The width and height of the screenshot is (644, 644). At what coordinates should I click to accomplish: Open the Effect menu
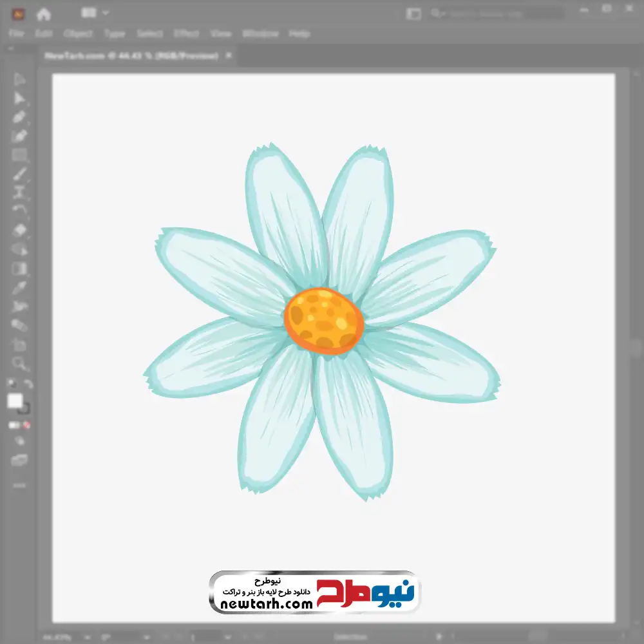(186, 33)
